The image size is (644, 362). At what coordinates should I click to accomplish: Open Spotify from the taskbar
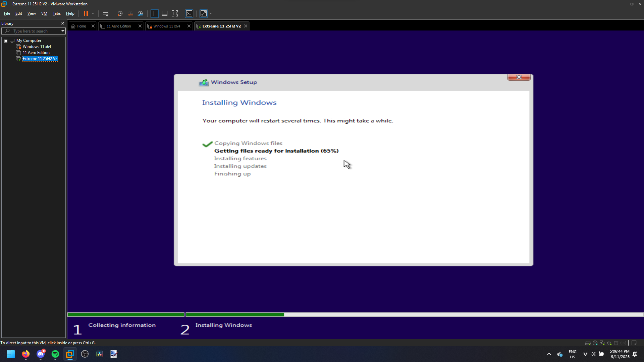click(x=55, y=354)
